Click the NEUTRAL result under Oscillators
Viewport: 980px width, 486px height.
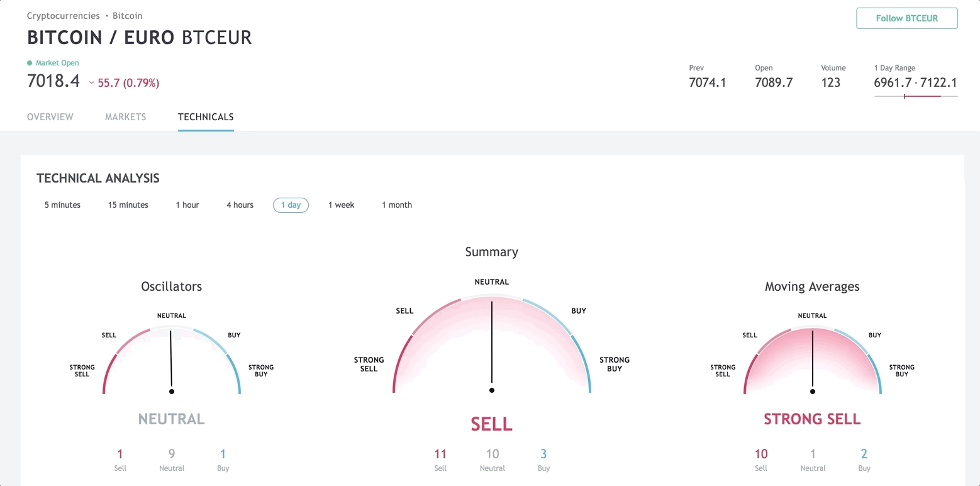point(172,419)
